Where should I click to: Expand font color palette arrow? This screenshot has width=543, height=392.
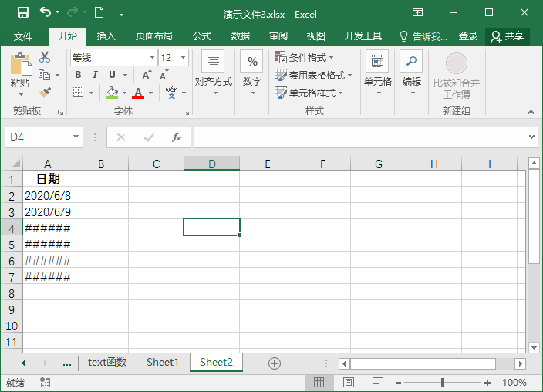pos(150,93)
